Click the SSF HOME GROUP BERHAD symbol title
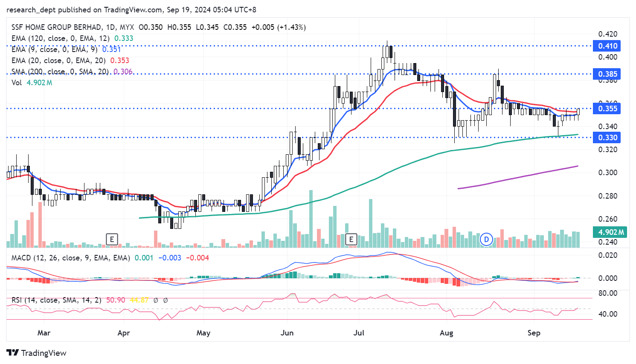The width and height of the screenshot is (636, 364). point(57,27)
